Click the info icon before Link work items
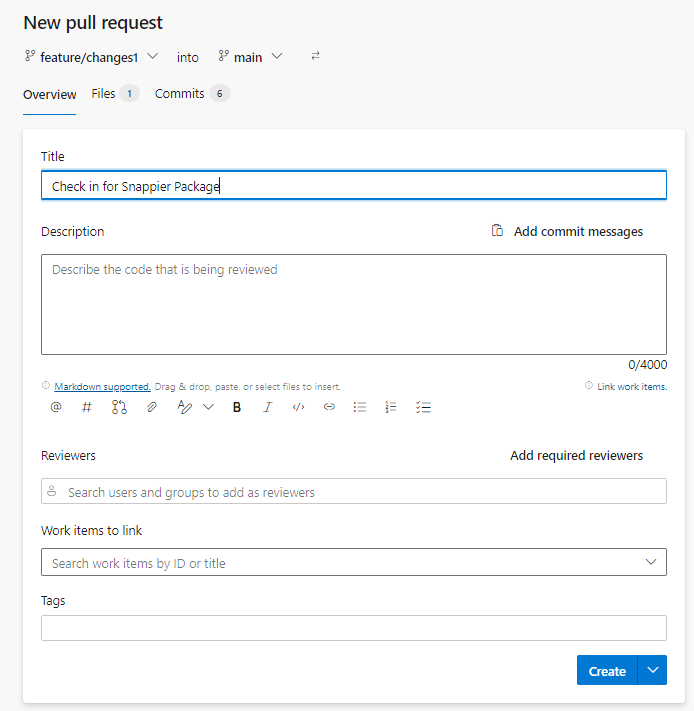 click(x=589, y=385)
